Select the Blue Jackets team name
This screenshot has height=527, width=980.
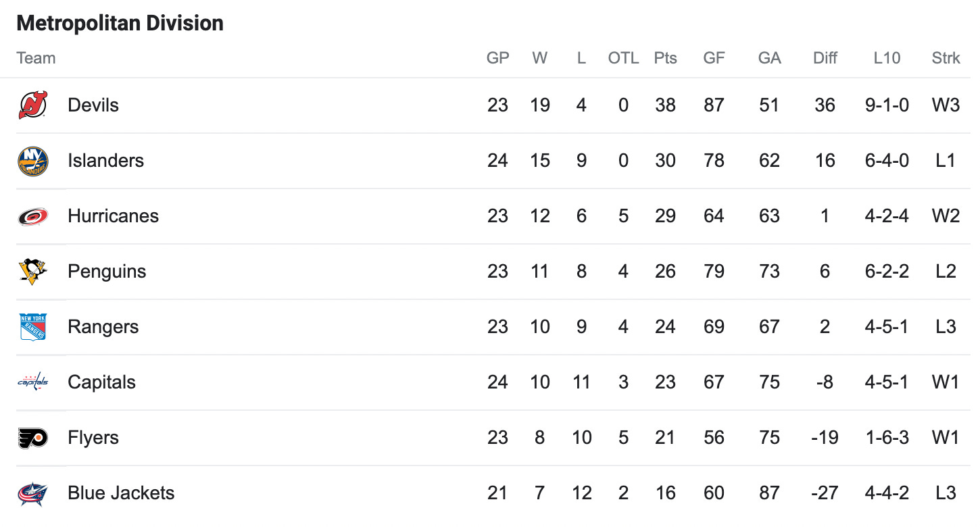[121, 493]
